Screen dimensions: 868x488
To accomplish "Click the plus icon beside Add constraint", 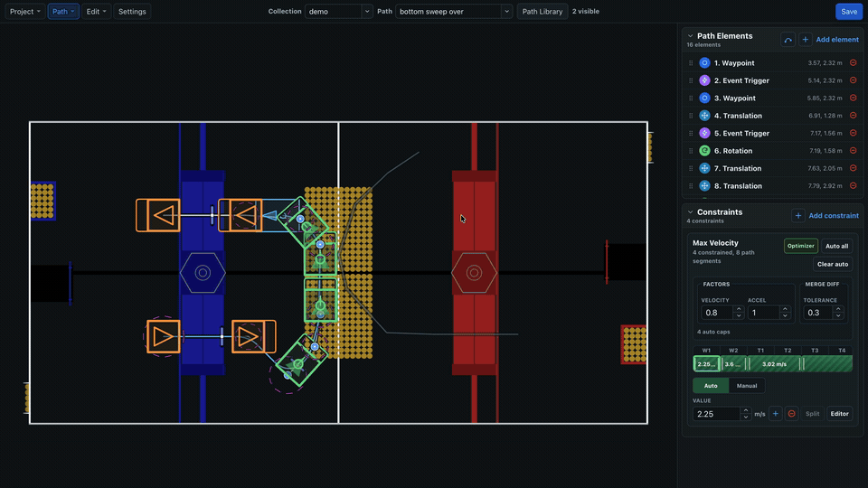I will tap(797, 215).
